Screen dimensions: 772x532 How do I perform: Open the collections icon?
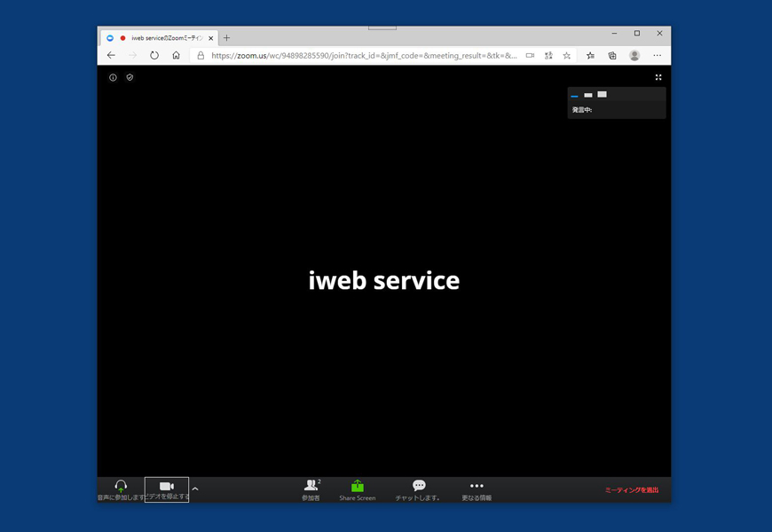[612, 56]
